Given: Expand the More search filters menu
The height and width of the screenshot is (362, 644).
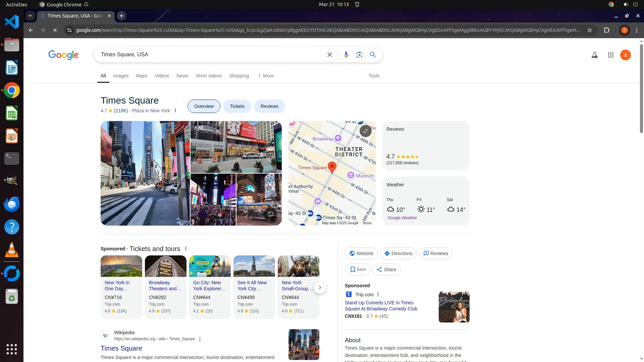Looking at the screenshot, I should click(x=266, y=76).
